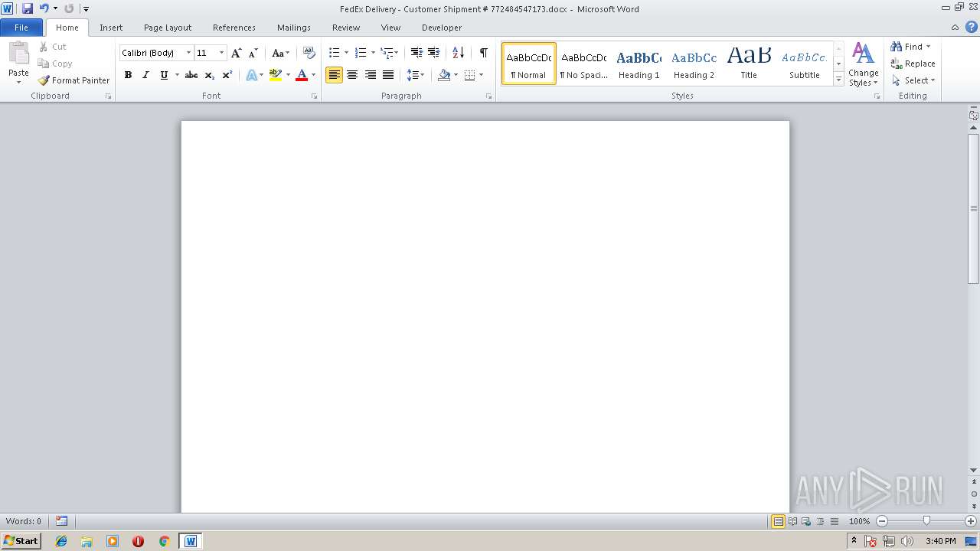Apply strikethrough formatting

[191, 75]
